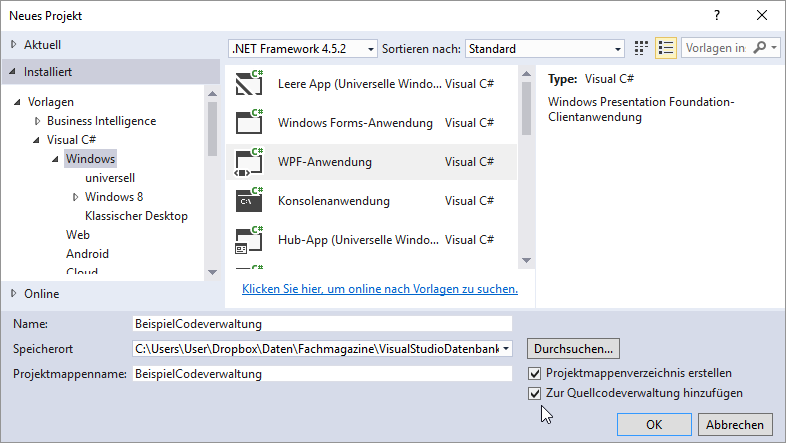This screenshot has width=786, height=443.
Task: Click the Durchsuchen button
Action: click(574, 349)
